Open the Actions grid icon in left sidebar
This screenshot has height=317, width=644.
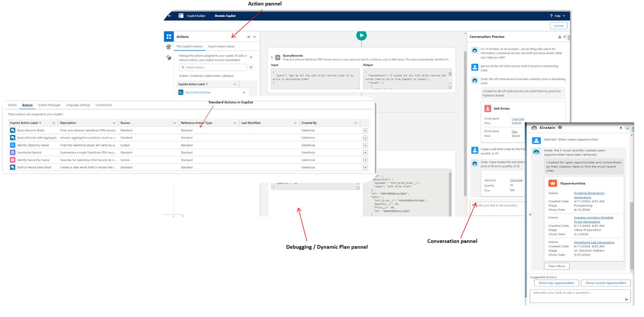click(169, 36)
